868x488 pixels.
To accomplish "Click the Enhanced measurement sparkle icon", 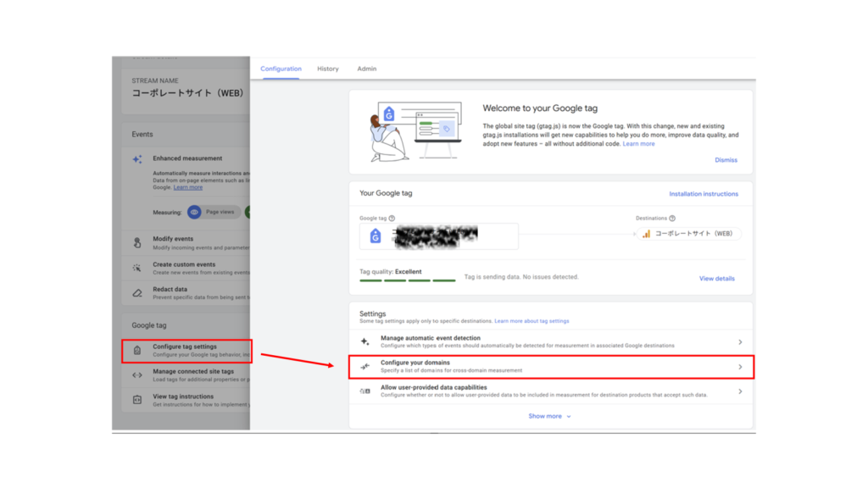I will tap(137, 159).
